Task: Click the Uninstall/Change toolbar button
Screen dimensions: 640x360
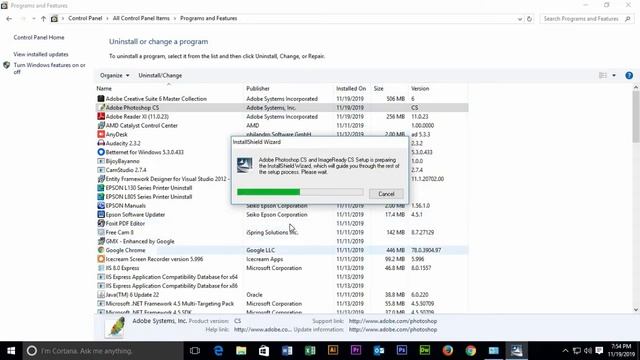Action: (x=160, y=76)
